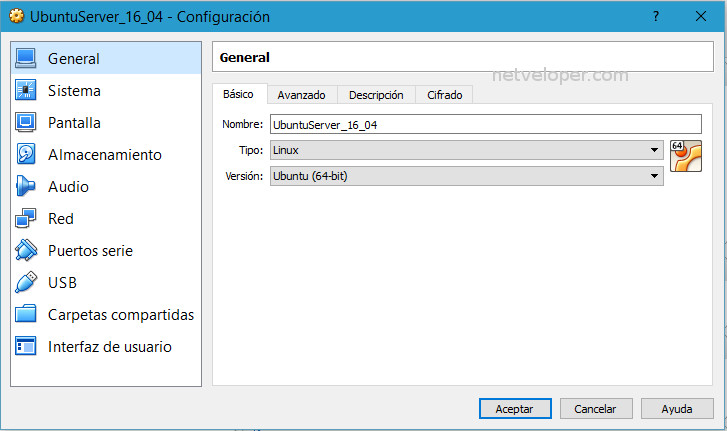
Task: Go to the Pantalla settings category
Action: tap(106, 122)
